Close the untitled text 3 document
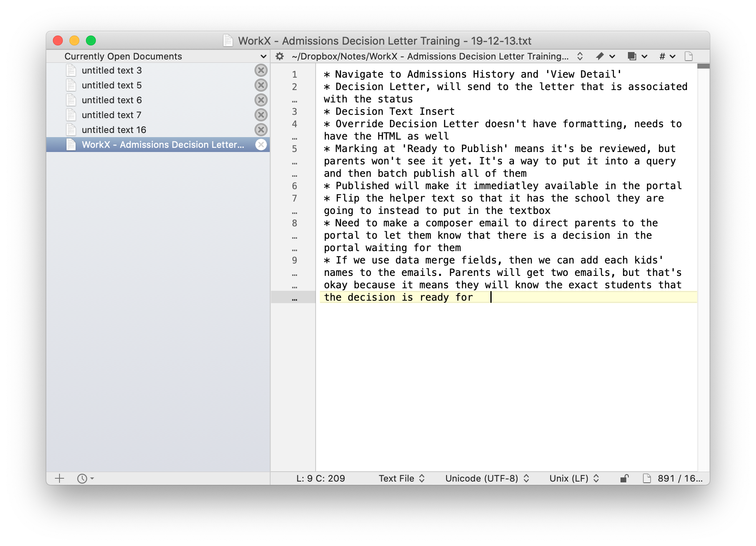Screen dimensions: 756x546 261,70
